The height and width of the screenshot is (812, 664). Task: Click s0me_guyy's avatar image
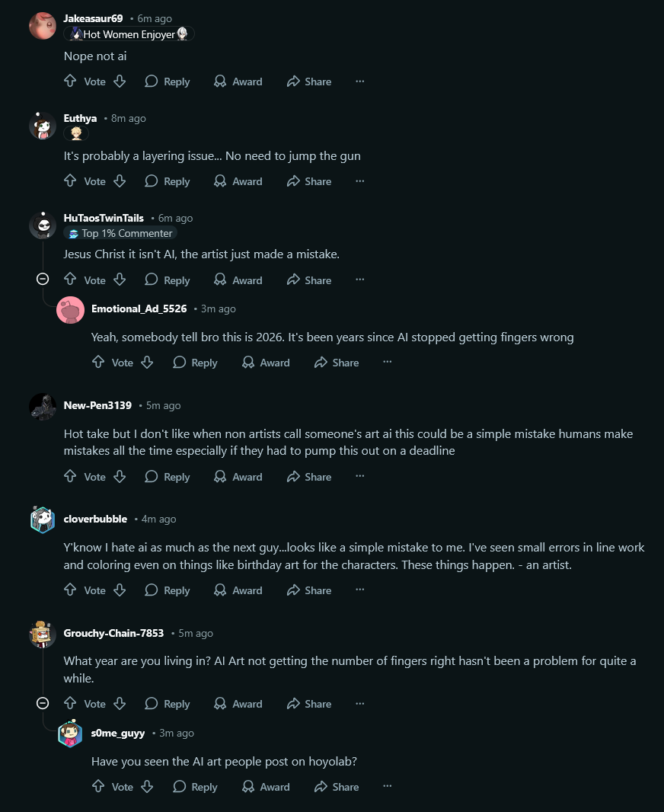(x=70, y=734)
